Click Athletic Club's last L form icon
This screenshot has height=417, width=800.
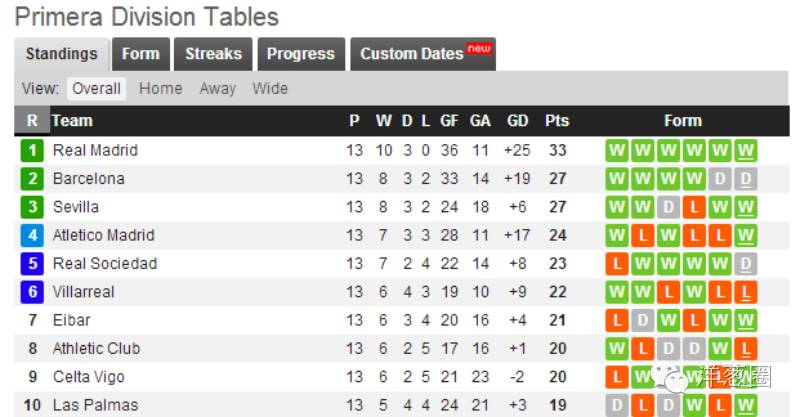click(x=745, y=349)
